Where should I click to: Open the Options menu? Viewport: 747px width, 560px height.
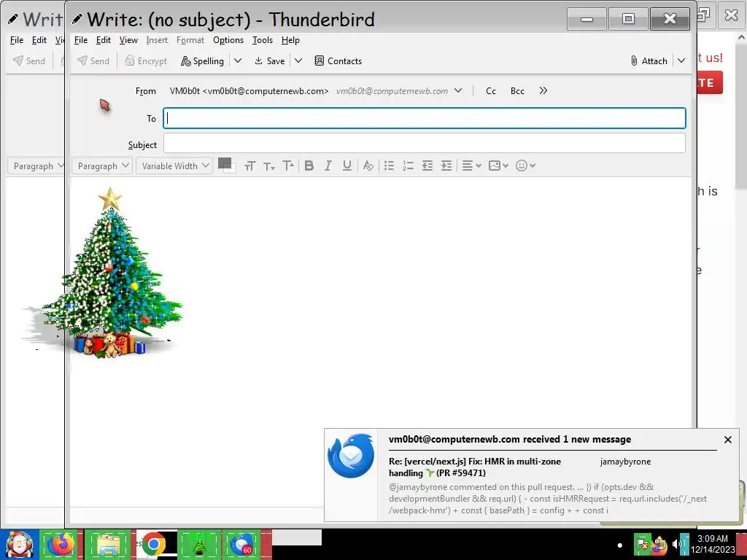tap(228, 40)
